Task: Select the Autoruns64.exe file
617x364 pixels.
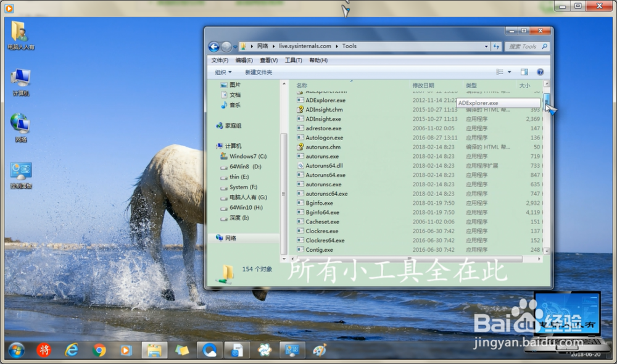Action: coord(325,175)
